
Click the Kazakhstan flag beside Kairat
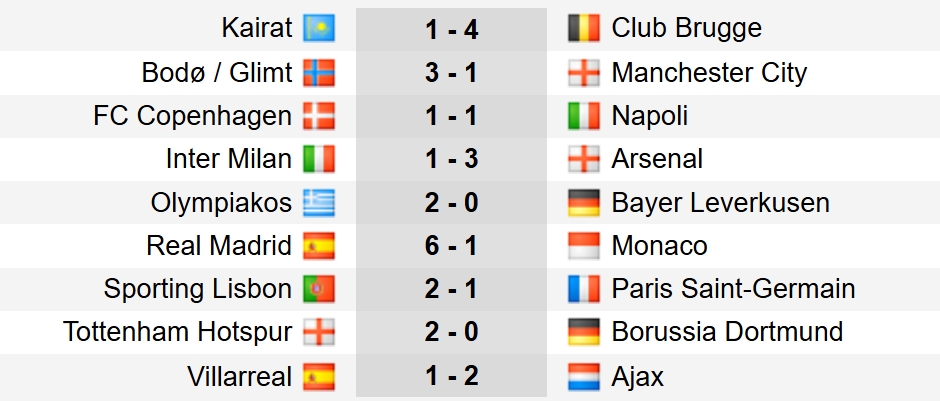[x=319, y=29]
